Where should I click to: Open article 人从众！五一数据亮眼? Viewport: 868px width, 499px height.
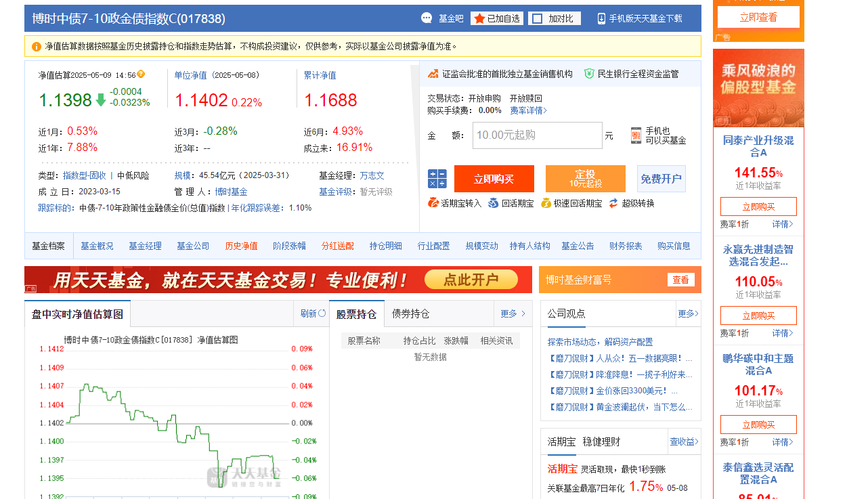[620, 358]
